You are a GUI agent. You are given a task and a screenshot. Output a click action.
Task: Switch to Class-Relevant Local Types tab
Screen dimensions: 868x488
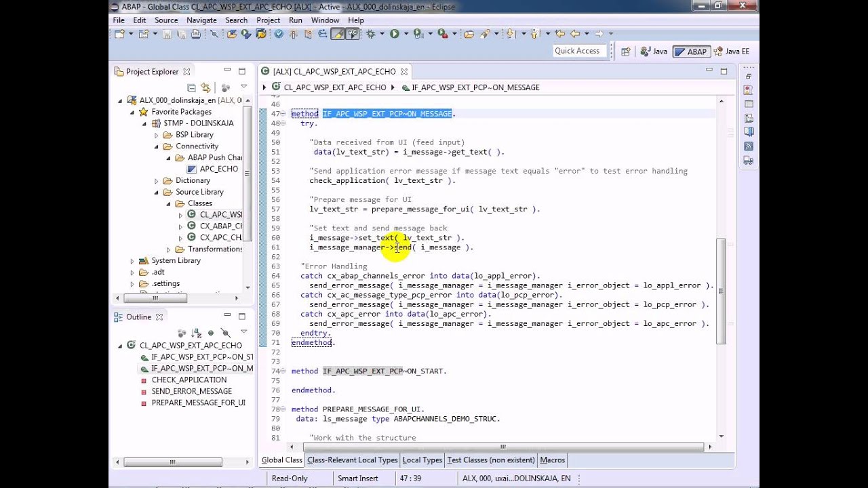(352, 460)
